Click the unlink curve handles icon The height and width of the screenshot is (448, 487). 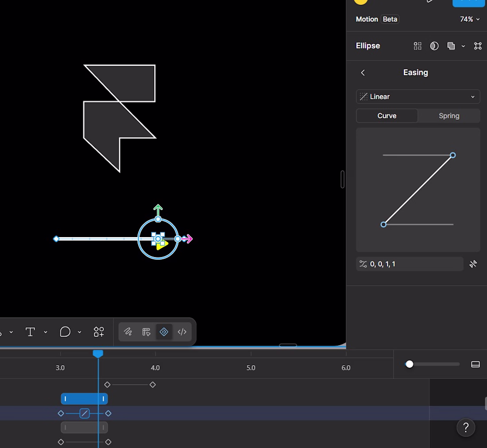point(473,264)
